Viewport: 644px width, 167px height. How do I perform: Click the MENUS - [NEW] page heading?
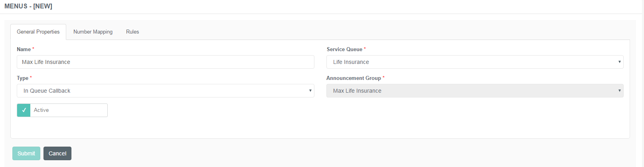click(x=28, y=6)
